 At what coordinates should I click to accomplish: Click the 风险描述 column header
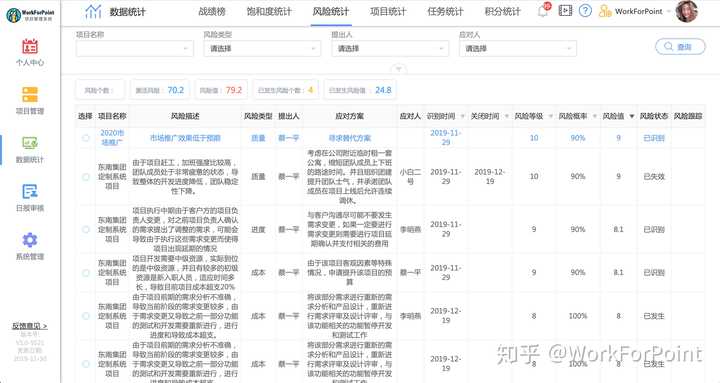pyautogui.click(x=185, y=116)
